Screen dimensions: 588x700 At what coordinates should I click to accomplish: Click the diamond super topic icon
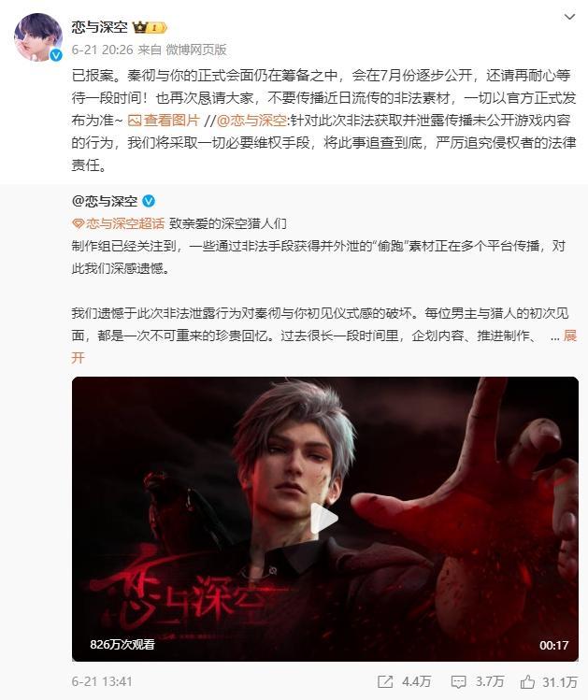[79, 223]
